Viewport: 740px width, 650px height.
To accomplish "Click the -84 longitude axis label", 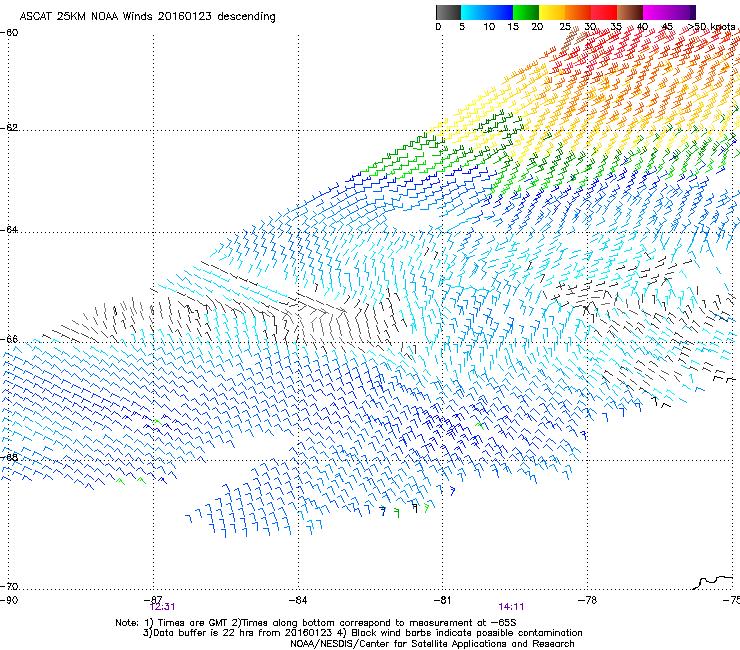I will 298,600.
